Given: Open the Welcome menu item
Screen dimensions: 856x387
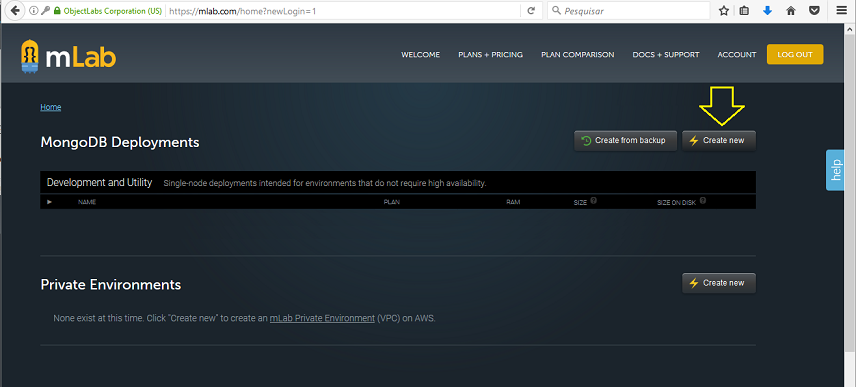Looking at the screenshot, I should (420, 55).
